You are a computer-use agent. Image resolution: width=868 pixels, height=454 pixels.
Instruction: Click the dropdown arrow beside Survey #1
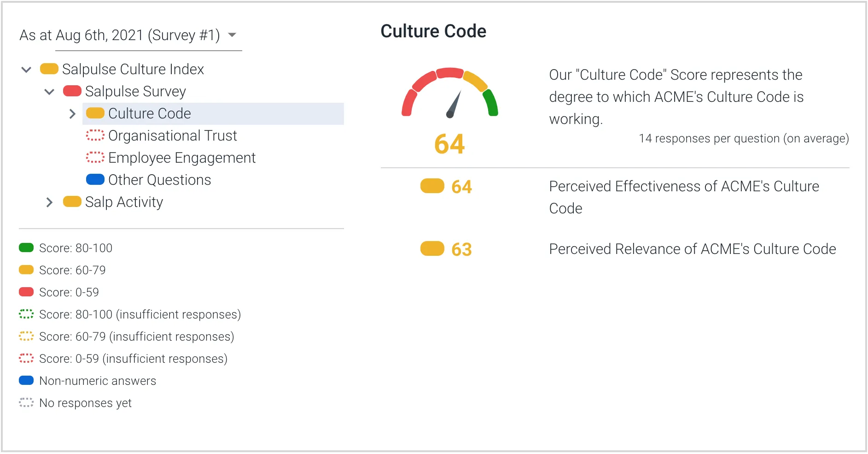232,35
